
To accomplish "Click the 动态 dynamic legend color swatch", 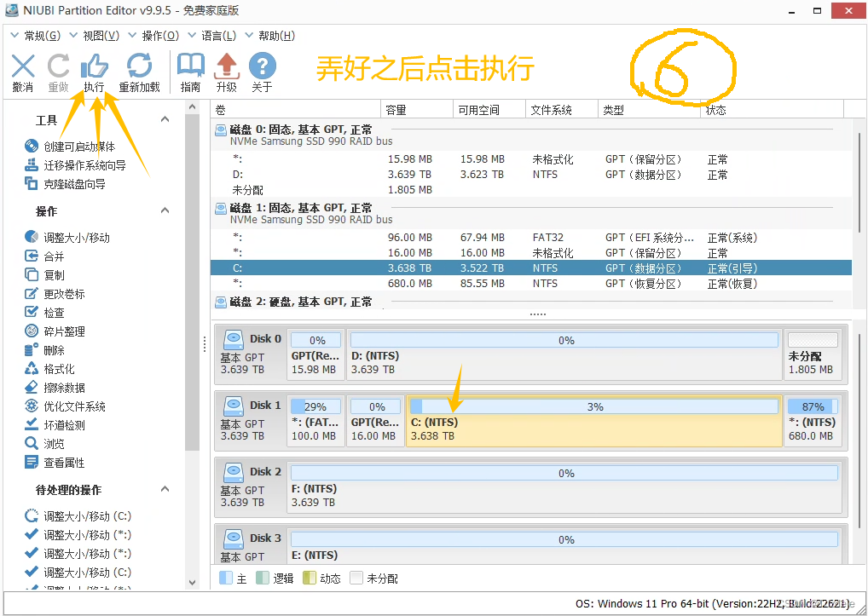I will (310, 578).
